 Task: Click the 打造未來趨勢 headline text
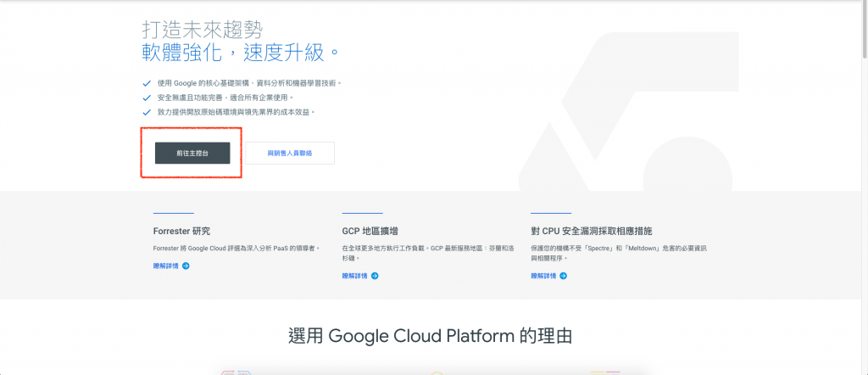(202, 29)
